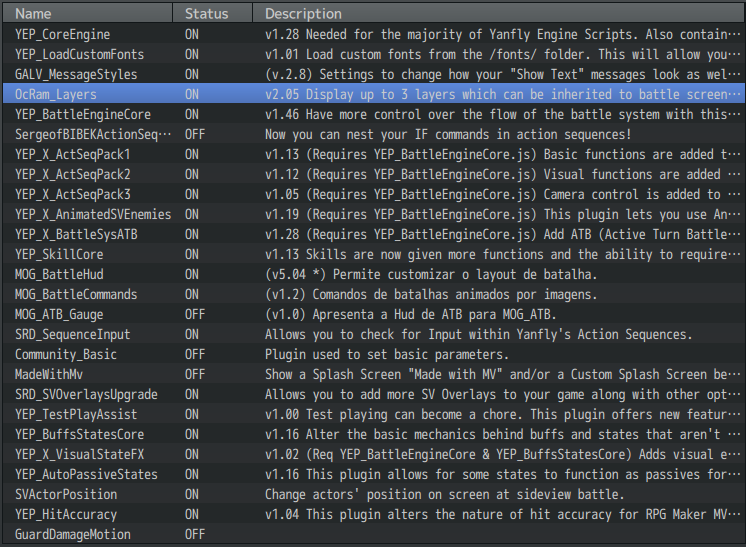Select YEP_BuffsStatesCore plugin

coord(79,434)
